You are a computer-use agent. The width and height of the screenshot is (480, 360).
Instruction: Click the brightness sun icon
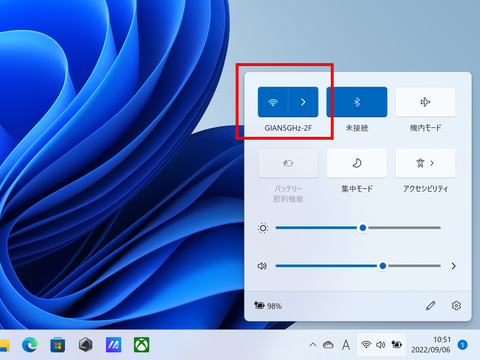point(263,228)
